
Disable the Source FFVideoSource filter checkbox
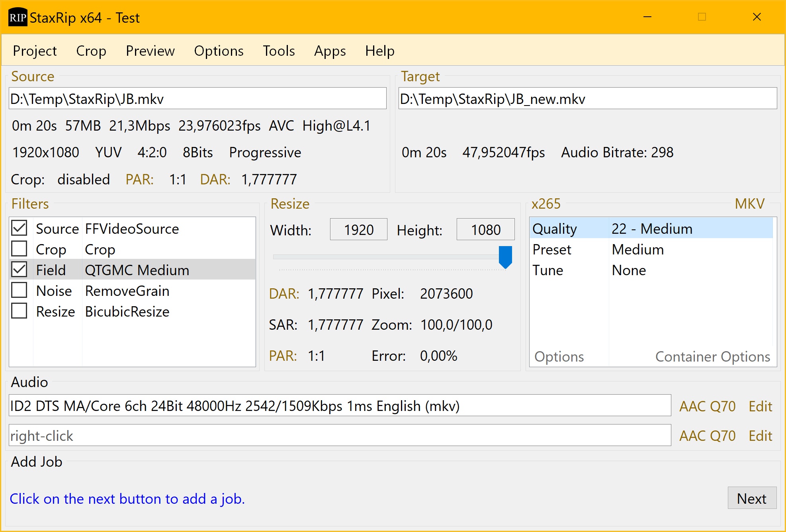(19, 228)
